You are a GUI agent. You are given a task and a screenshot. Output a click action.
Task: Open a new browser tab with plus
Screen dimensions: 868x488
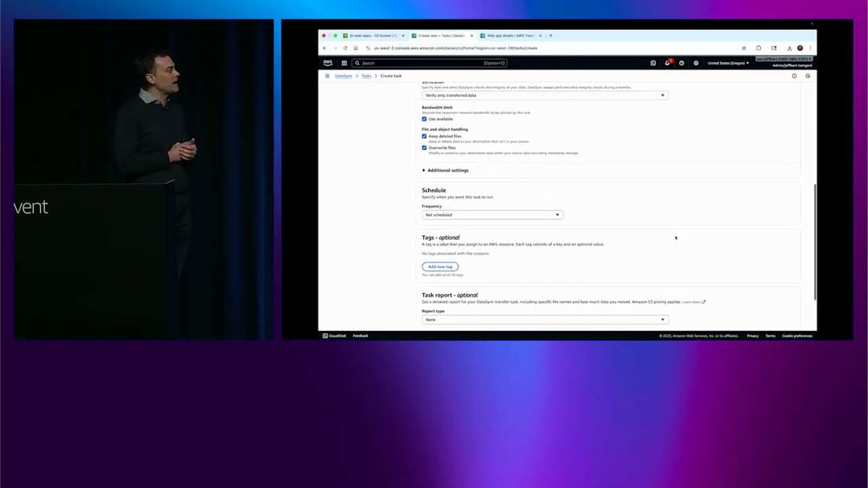pos(550,35)
